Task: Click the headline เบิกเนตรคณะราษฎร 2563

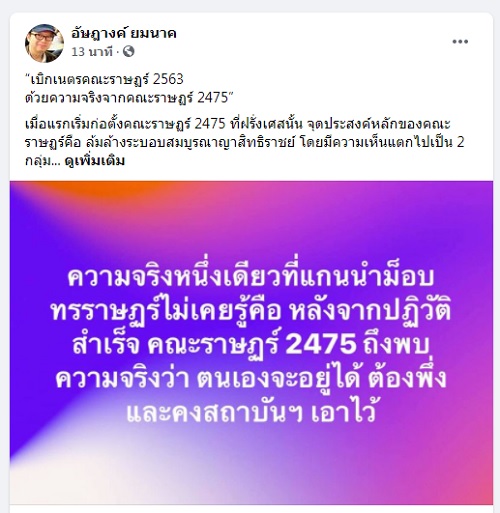Action: (x=105, y=79)
